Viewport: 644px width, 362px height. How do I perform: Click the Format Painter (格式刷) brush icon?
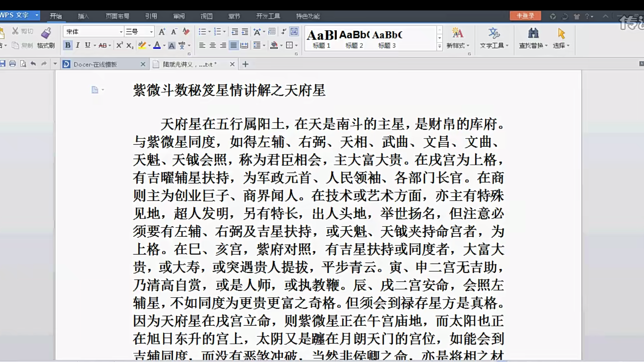click(46, 33)
